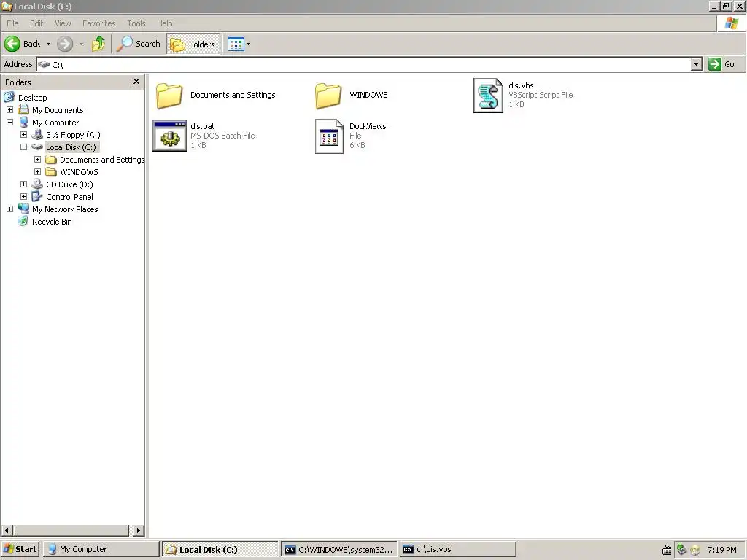The width and height of the screenshot is (747, 560).
Task: Click the clock showing 7:19 PM
Action: click(721, 550)
